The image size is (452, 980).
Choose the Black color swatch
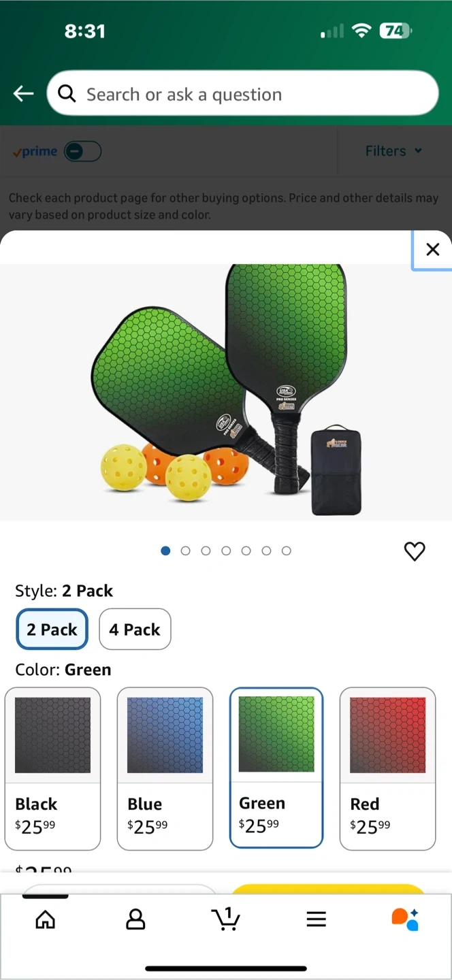(x=52, y=768)
